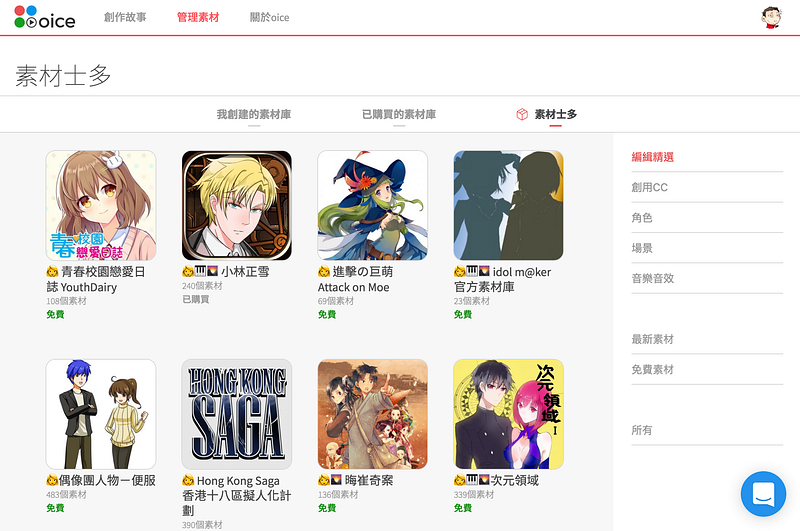Open the user avatar profile menu
This screenshot has height=531, width=800.
771,17
